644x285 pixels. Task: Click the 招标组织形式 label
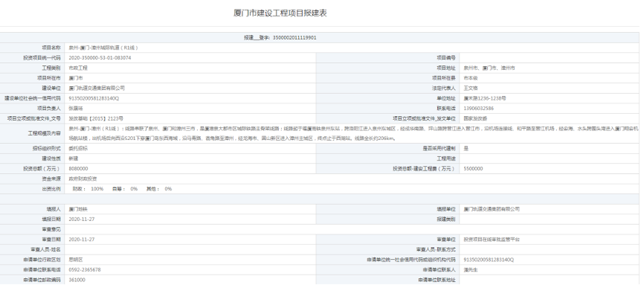[x=47, y=149]
